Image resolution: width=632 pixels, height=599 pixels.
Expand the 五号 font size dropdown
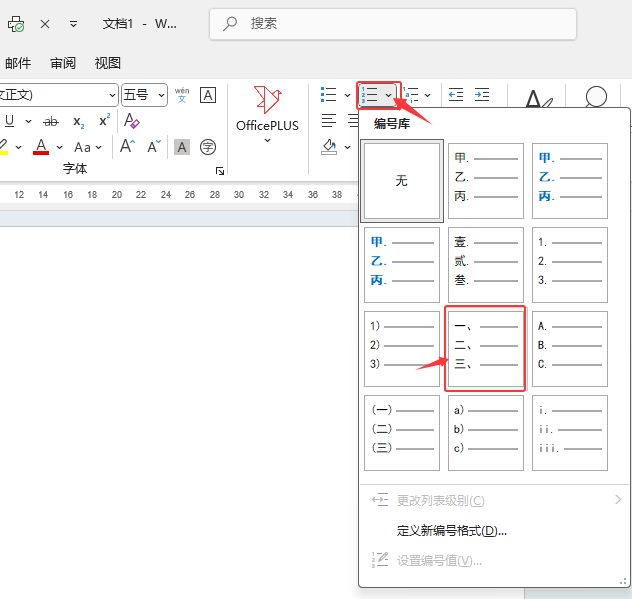tap(161, 96)
